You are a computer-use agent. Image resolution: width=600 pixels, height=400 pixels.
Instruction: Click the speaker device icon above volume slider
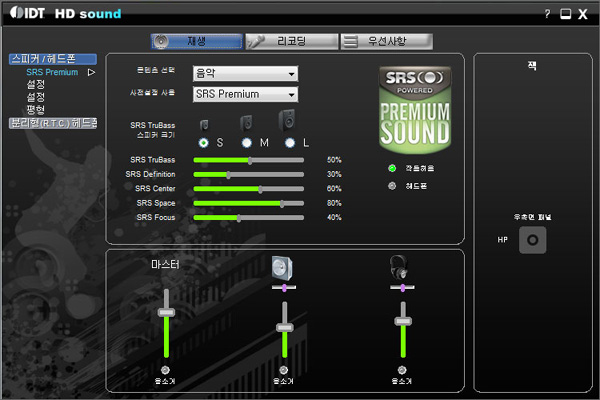(284, 268)
